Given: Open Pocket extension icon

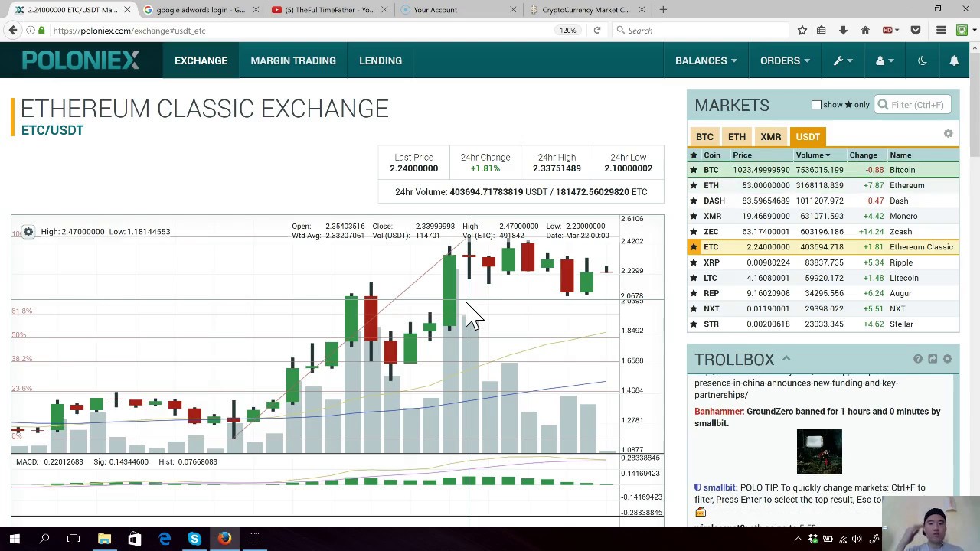Looking at the screenshot, I should click(x=915, y=31).
